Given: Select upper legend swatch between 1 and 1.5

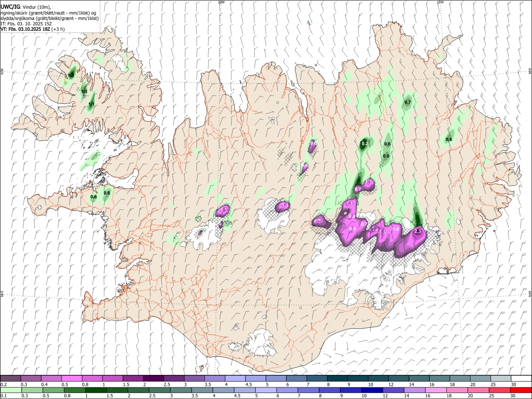Looking at the screenshot, I should [113, 379].
